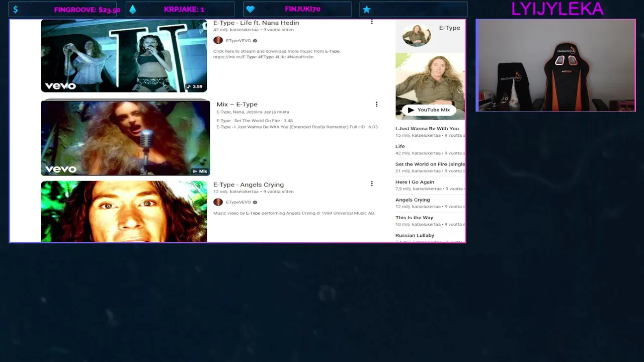644x362 pixels.
Task: Click the title E-Type - Life ft. Nana Hedin
Action: point(256,23)
